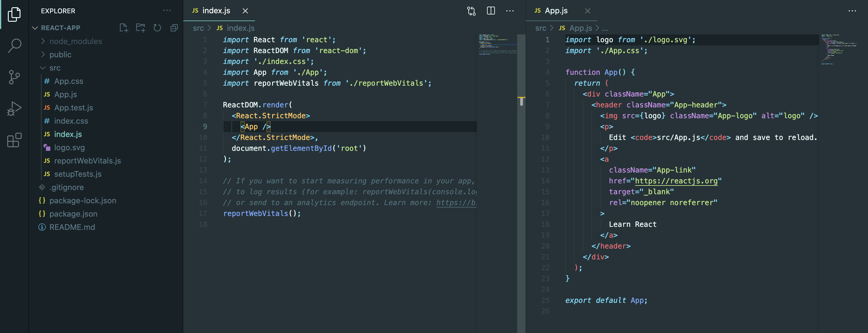The height and width of the screenshot is (333, 868).
Task: Click the vertical scrollbar of index.js editor
Action: point(521,169)
